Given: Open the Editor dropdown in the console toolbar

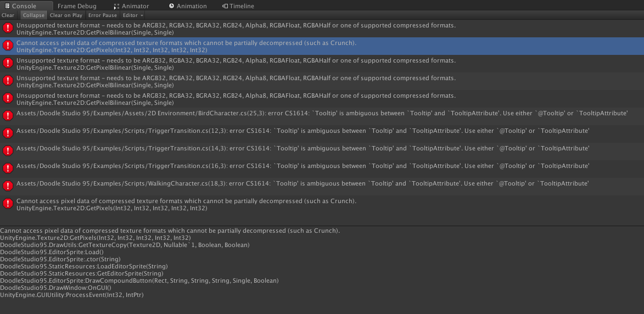Looking at the screenshot, I should coord(133,15).
